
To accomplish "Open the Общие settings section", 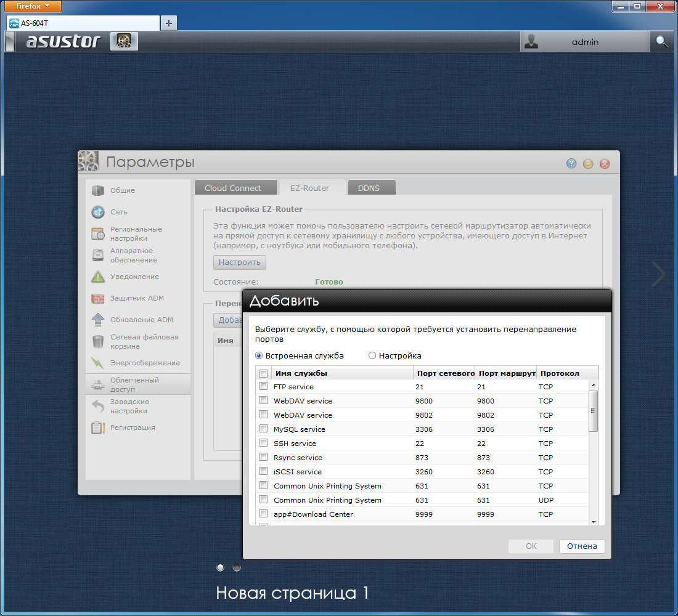I will click(x=137, y=190).
